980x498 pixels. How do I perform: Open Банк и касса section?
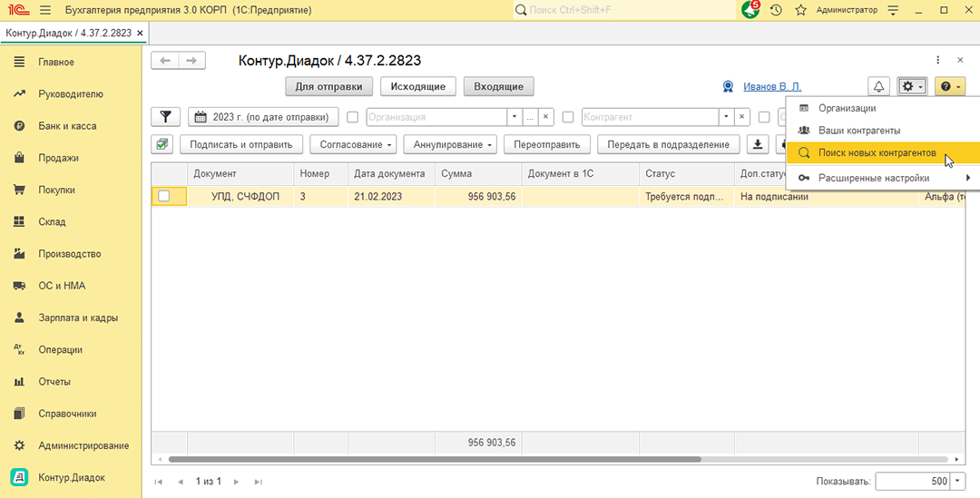click(x=71, y=125)
